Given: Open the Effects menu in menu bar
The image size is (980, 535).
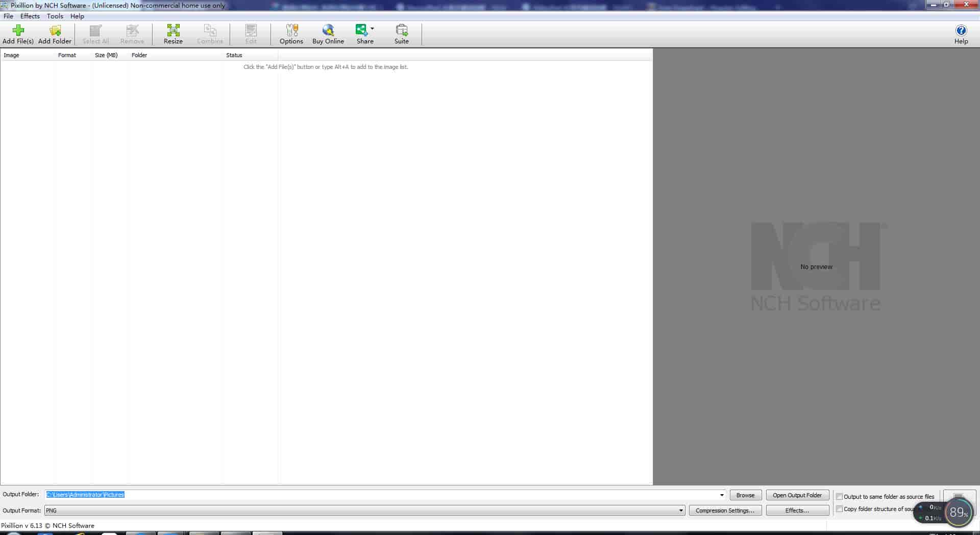Looking at the screenshot, I should 30,16.
